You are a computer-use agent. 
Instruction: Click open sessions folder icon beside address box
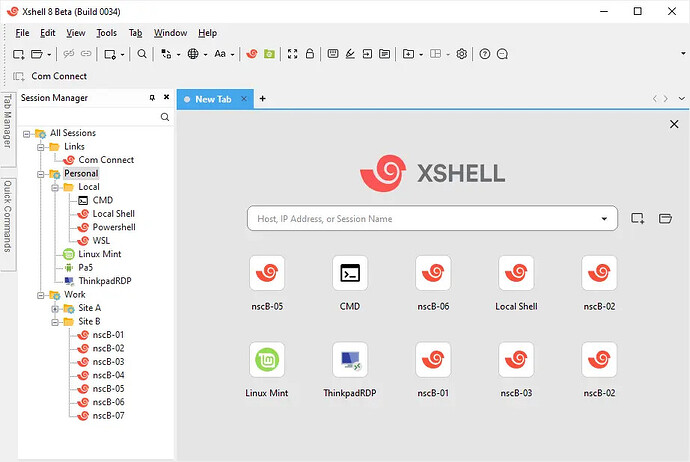pyautogui.click(x=665, y=218)
